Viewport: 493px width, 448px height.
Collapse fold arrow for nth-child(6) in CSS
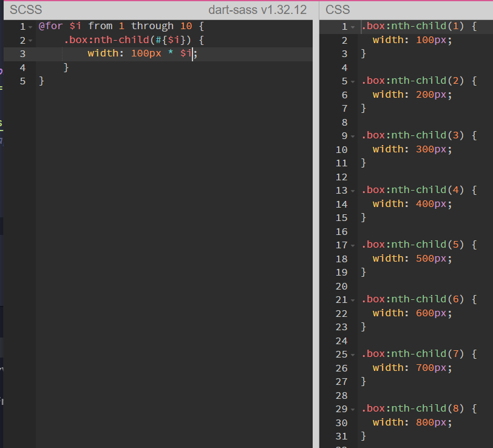(x=353, y=300)
